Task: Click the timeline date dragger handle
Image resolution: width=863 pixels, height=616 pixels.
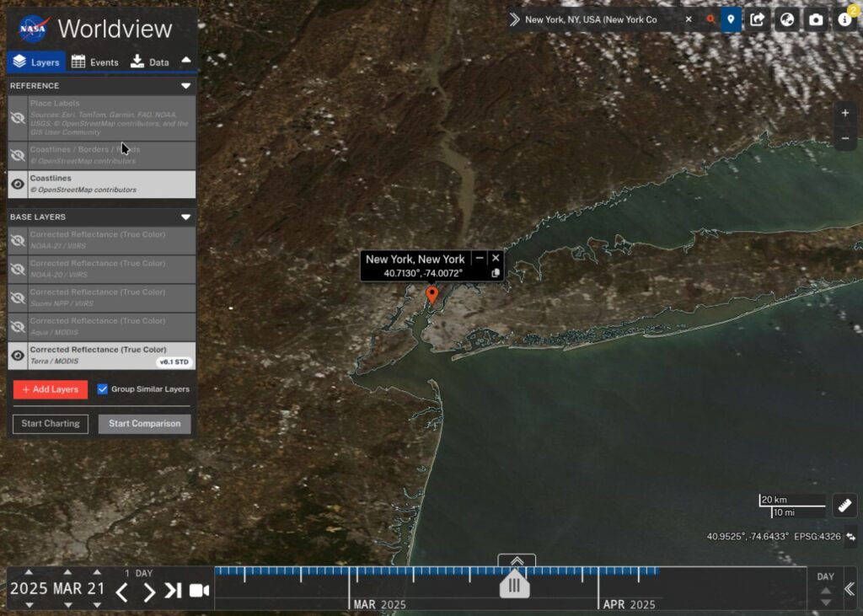Action: pos(515,585)
